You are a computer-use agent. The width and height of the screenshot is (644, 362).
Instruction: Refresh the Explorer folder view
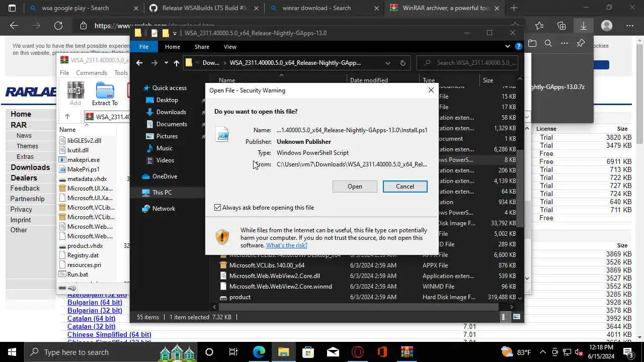[x=403, y=63]
